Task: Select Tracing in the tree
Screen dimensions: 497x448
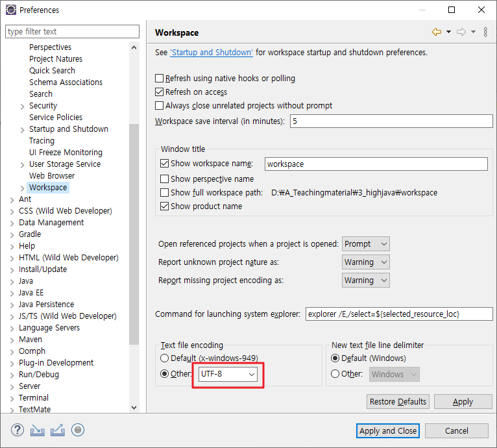Action: click(42, 140)
